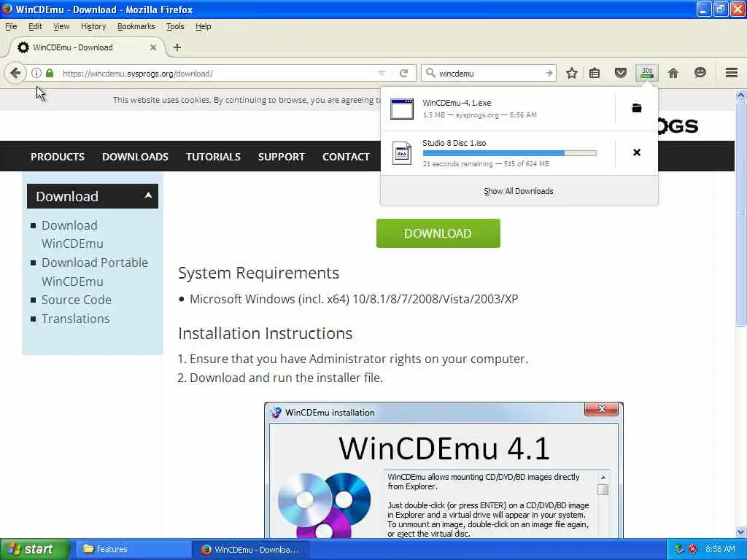747x560 pixels.
Task: Reload the current page
Action: [x=403, y=74]
